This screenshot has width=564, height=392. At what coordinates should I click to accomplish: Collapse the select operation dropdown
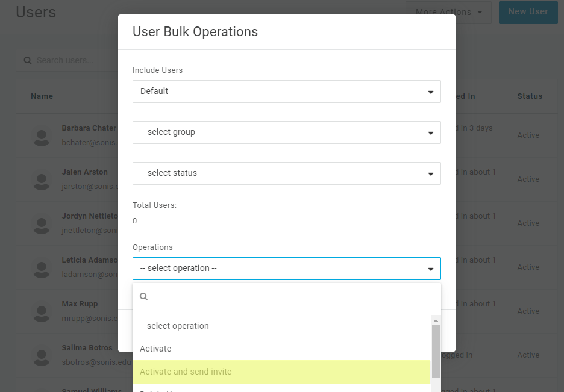coord(286,269)
